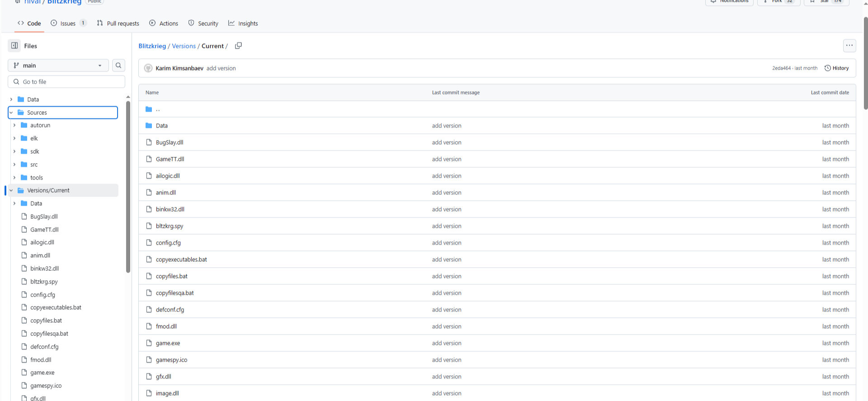Click game.exe file icon in table
The width and height of the screenshot is (868, 401).
[x=149, y=343]
